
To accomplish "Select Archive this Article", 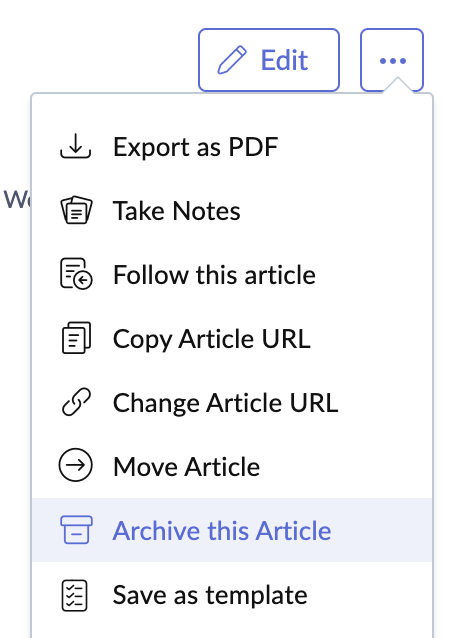I will [232, 530].
